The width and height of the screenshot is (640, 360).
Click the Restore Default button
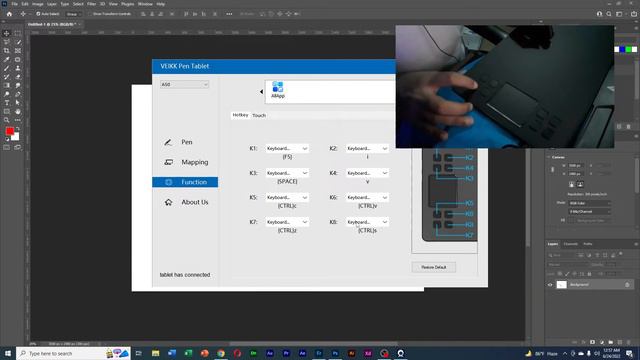(x=433, y=267)
